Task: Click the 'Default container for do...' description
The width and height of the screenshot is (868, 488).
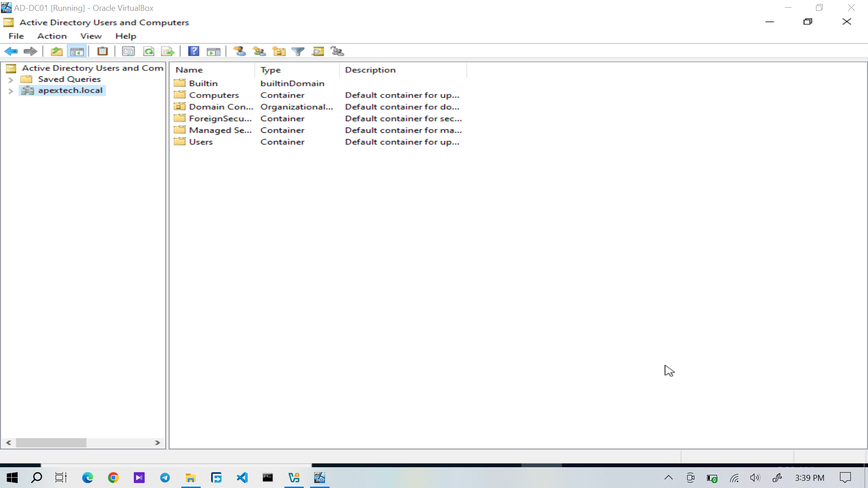Action: click(402, 107)
